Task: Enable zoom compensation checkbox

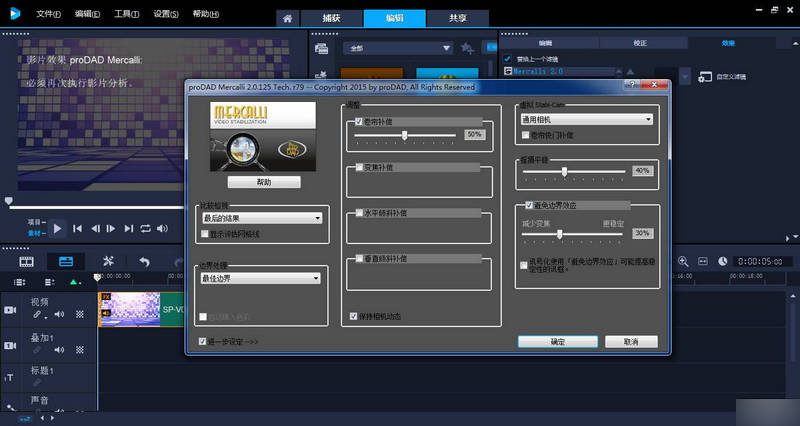Action: (x=359, y=167)
